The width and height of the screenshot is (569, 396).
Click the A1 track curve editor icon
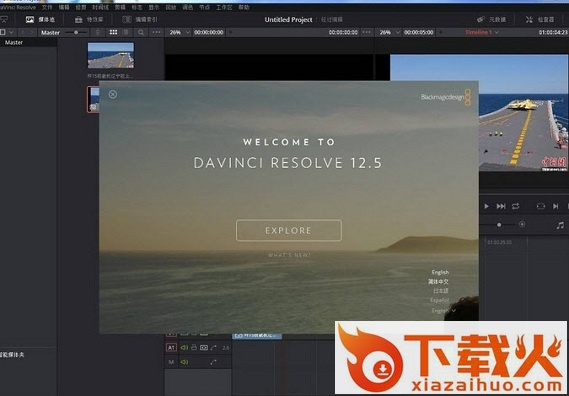click(213, 348)
